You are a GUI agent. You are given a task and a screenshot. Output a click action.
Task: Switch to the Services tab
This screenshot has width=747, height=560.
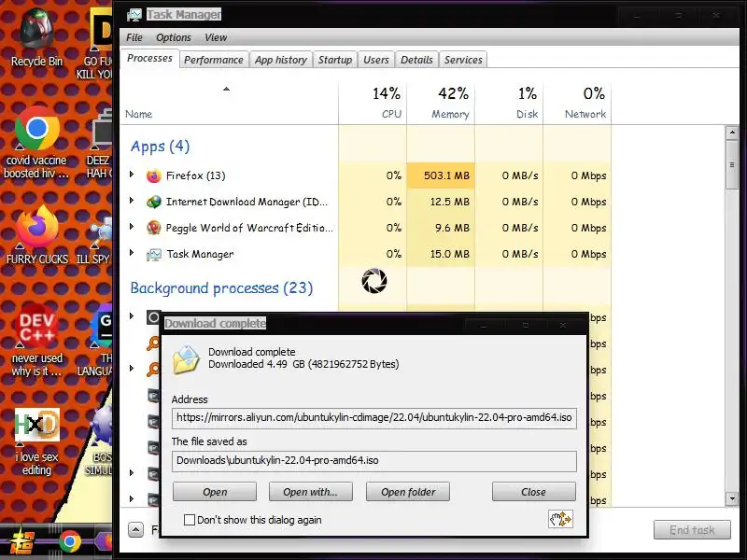click(463, 60)
